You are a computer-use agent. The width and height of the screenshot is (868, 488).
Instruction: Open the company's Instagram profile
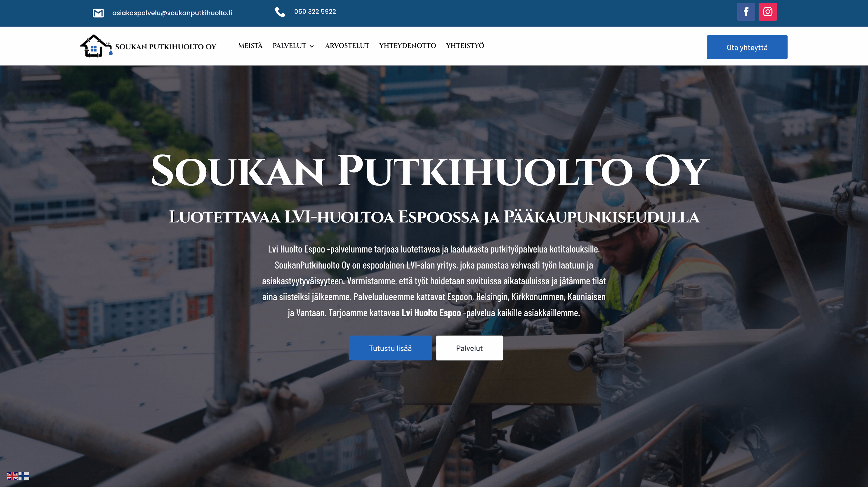pyautogui.click(x=768, y=12)
